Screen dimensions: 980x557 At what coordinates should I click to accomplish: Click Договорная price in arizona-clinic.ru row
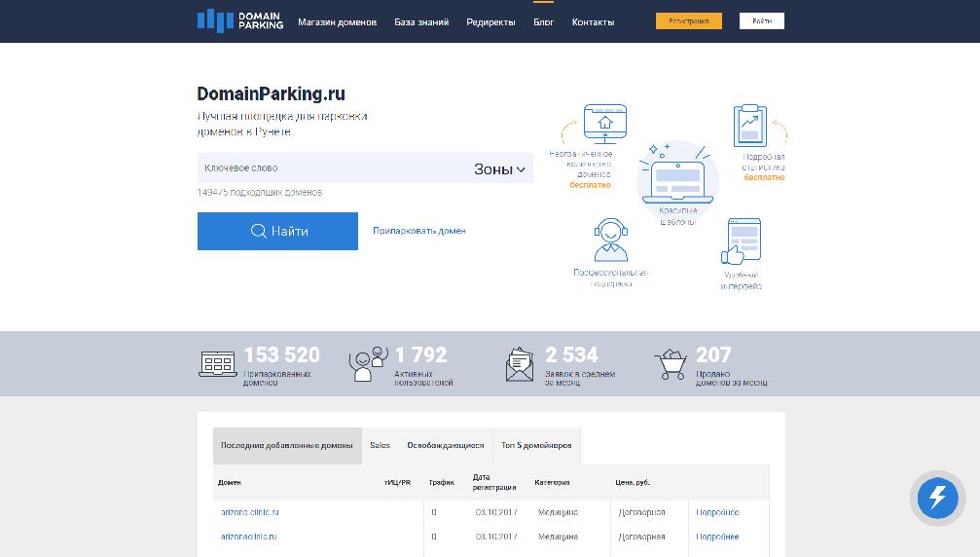[641, 512]
